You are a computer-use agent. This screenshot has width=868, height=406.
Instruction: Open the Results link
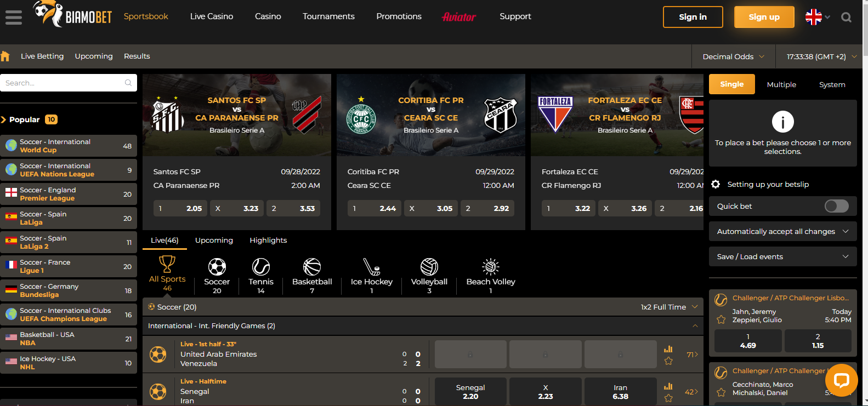tap(137, 56)
